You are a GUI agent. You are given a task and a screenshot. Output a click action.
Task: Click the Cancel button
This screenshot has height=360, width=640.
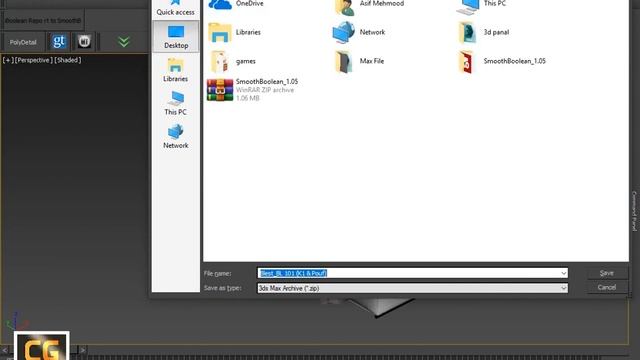click(607, 287)
